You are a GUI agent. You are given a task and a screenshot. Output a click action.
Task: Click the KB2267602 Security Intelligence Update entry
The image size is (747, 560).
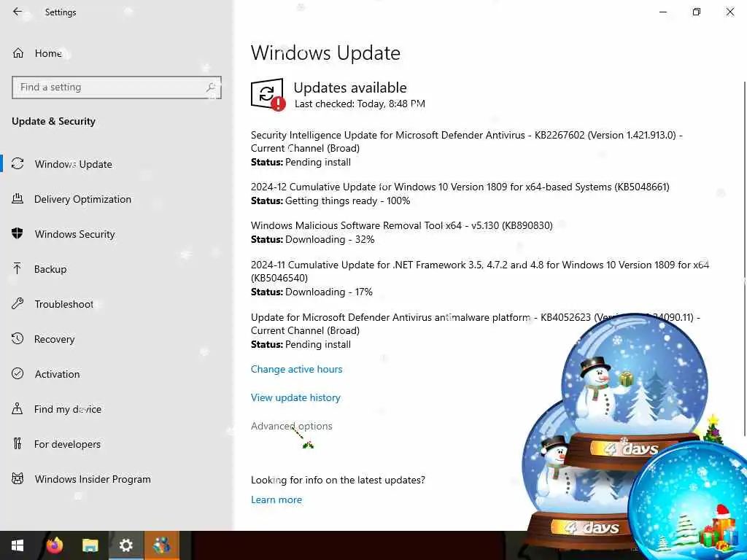tap(467, 141)
